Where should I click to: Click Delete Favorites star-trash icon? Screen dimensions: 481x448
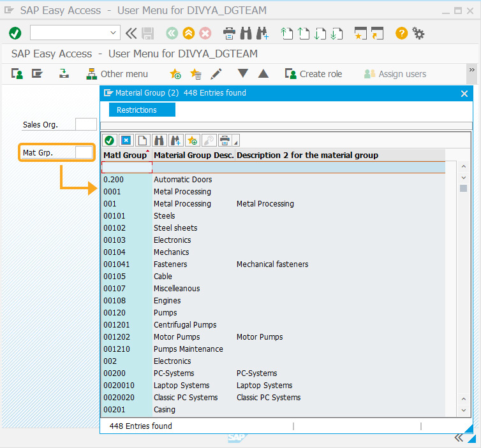[196, 74]
